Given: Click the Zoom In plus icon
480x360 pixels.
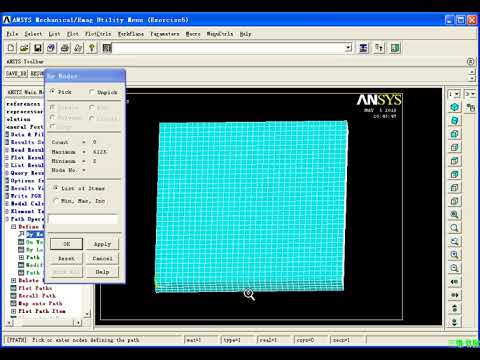Looking at the screenshot, I should coord(454,255).
